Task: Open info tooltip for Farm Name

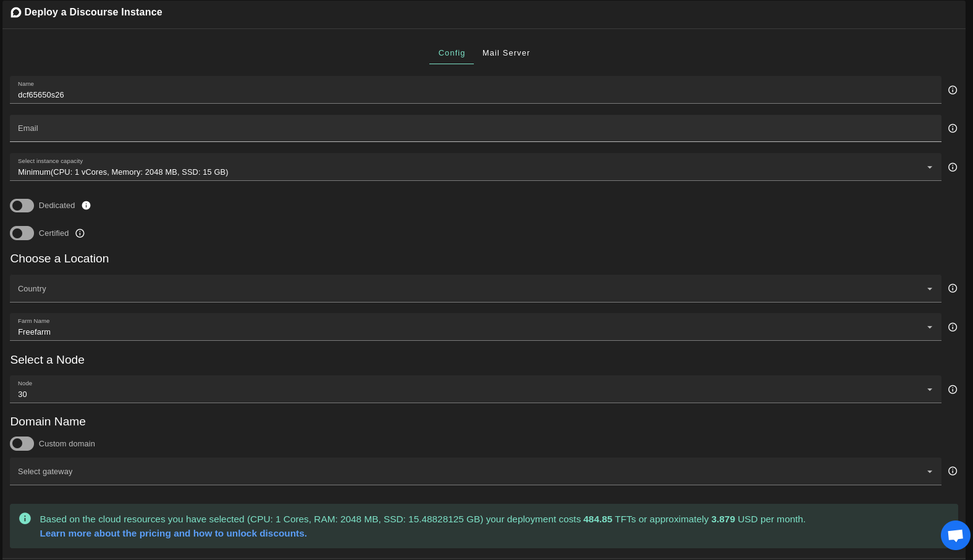Action: pyautogui.click(x=953, y=327)
